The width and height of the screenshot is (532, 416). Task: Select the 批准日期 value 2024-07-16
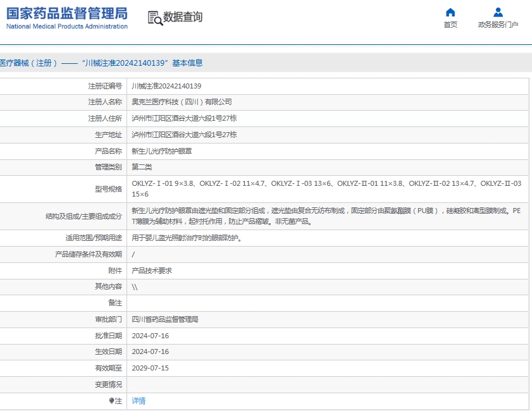(151, 336)
